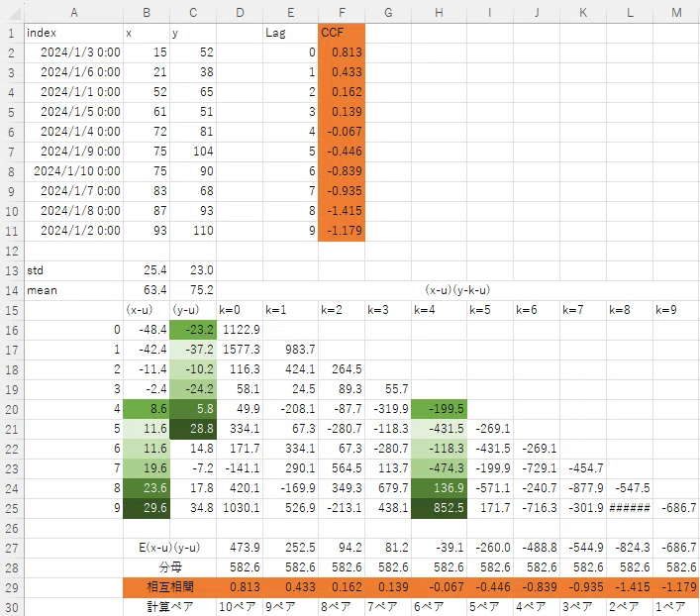Select dark green cell with 852.5
This screenshot has height=616, width=700.
439,508
